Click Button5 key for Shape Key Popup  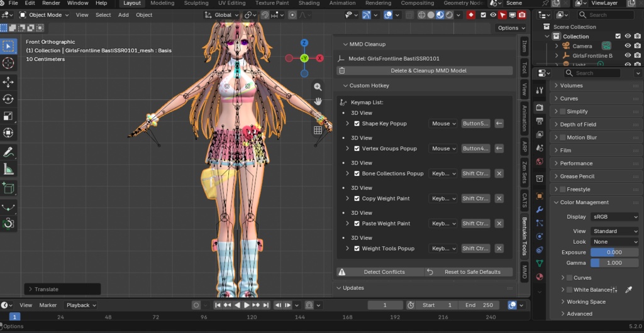coord(475,123)
